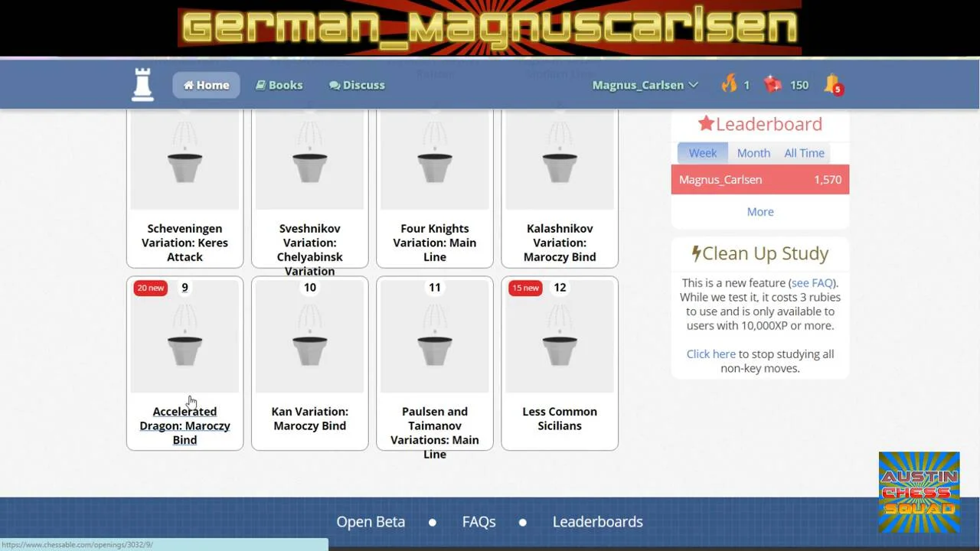
Task: Open the Discuss forum
Action: pos(357,85)
